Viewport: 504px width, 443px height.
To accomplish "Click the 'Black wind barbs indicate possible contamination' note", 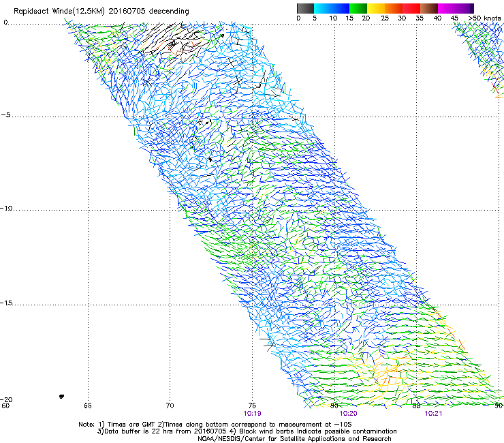I will [313, 431].
